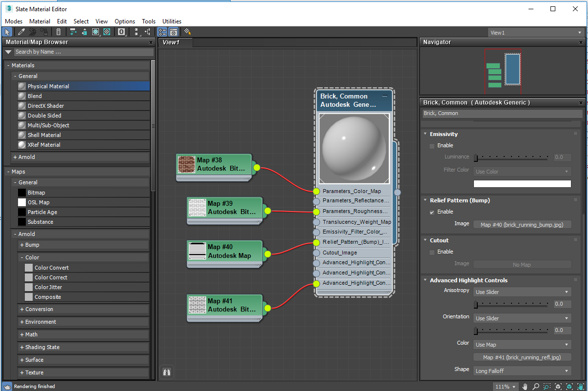Click the white Emissivity color swatch
Screen dimensions: 588x391
click(522, 184)
